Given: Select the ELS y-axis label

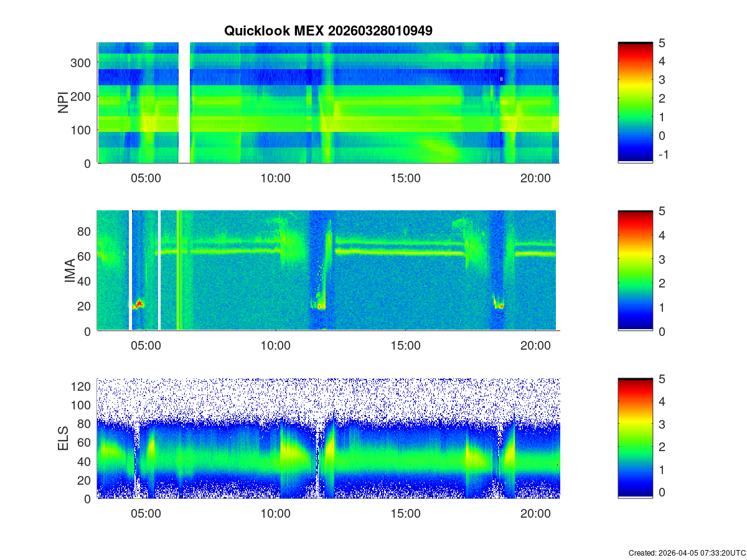Looking at the screenshot, I should [63, 439].
